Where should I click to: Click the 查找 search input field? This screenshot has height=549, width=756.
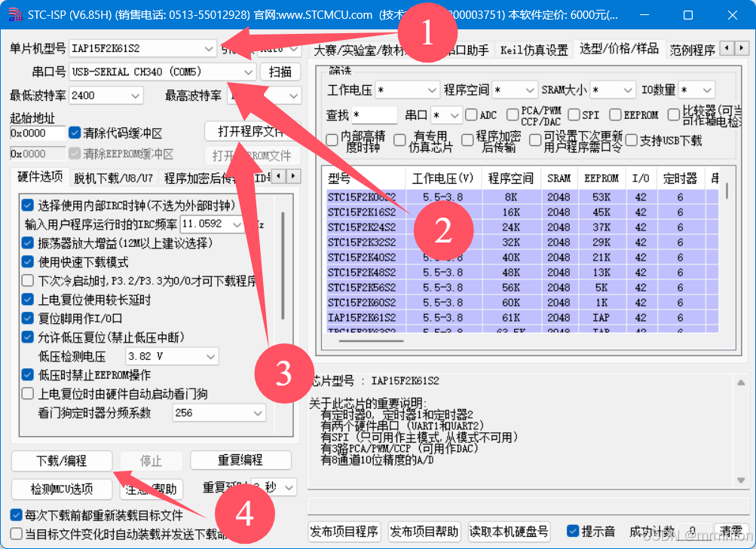pos(374,115)
